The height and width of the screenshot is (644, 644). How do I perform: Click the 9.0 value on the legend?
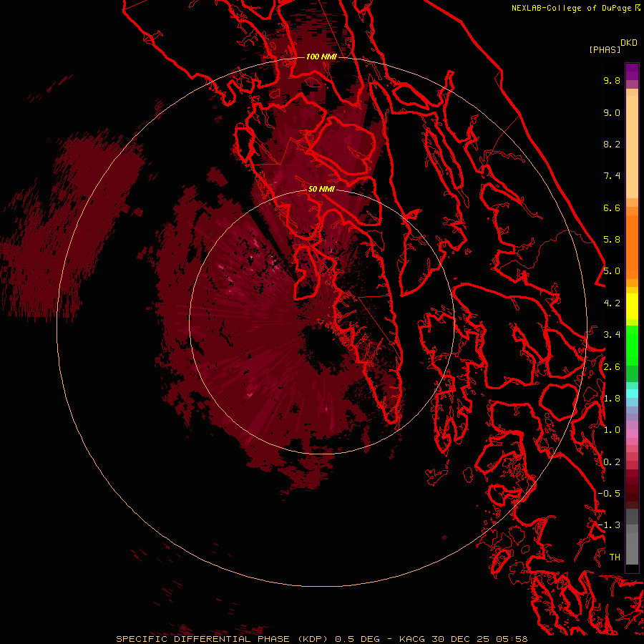click(x=612, y=112)
